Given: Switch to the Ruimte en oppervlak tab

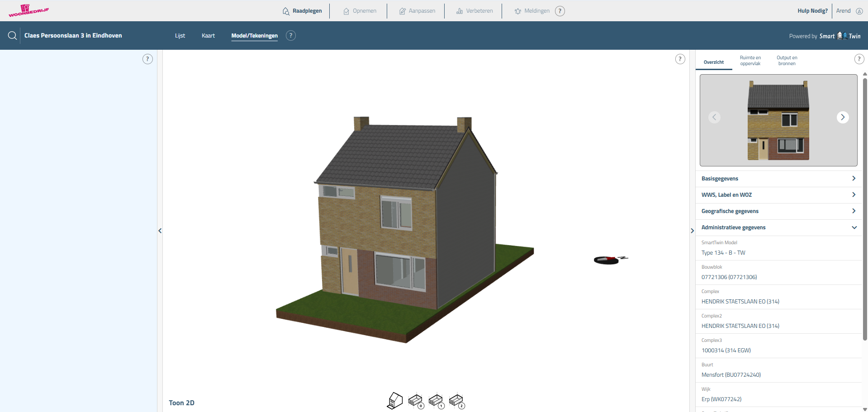Looking at the screenshot, I should (x=750, y=61).
